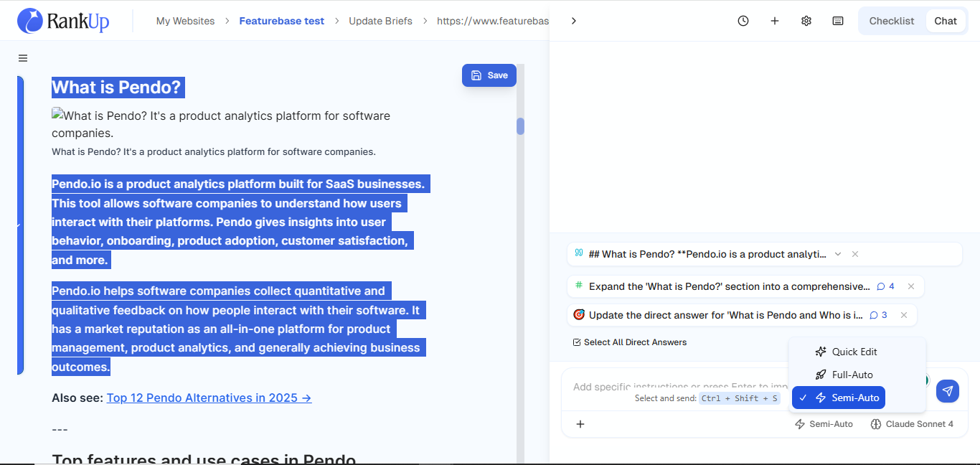Choose Full-Auto mode
This screenshot has height=465, width=980.
pyautogui.click(x=844, y=375)
